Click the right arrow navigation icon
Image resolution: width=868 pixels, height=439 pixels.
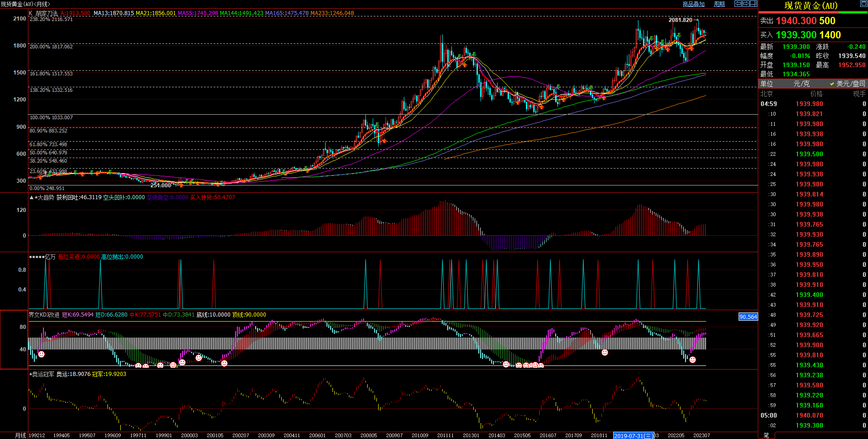(x=746, y=4)
